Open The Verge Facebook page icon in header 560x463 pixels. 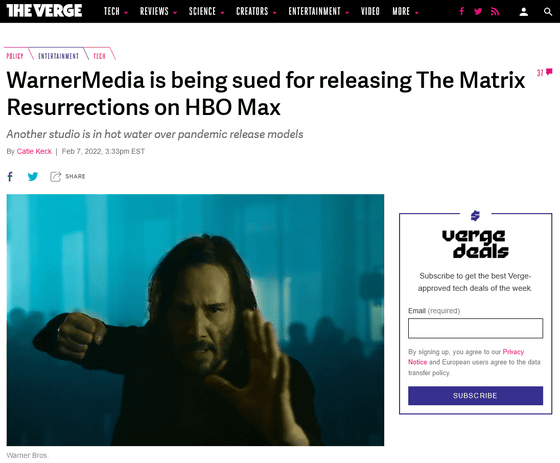coord(461,11)
